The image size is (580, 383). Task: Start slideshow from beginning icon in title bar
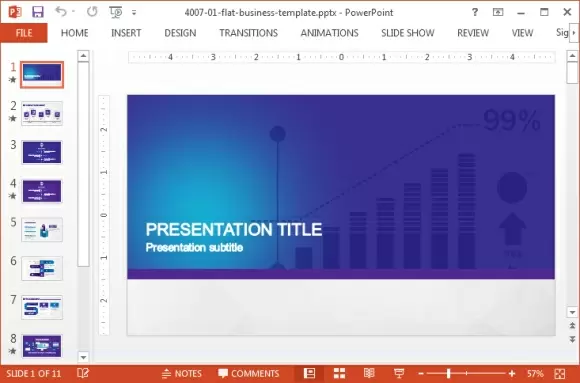[x=116, y=12]
